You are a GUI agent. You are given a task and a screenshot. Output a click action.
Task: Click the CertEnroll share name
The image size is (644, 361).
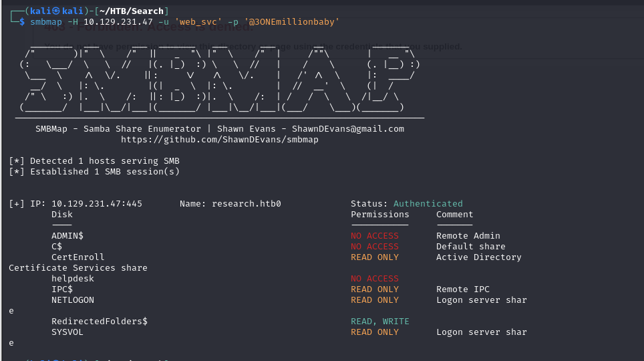(x=77, y=257)
